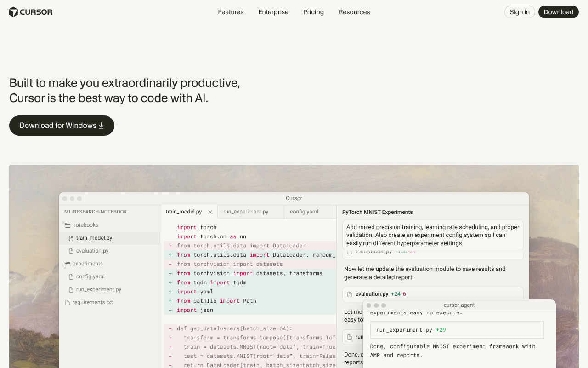Image resolution: width=588 pixels, height=368 pixels.
Task: Click the file icon beside requirements.txt
Action: tap(68, 303)
